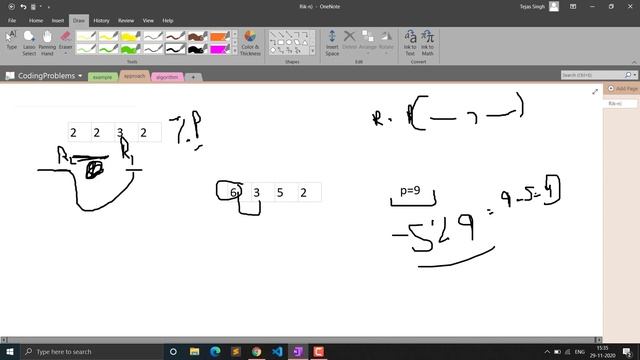Choose the Panning Hand tool

[47, 42]
